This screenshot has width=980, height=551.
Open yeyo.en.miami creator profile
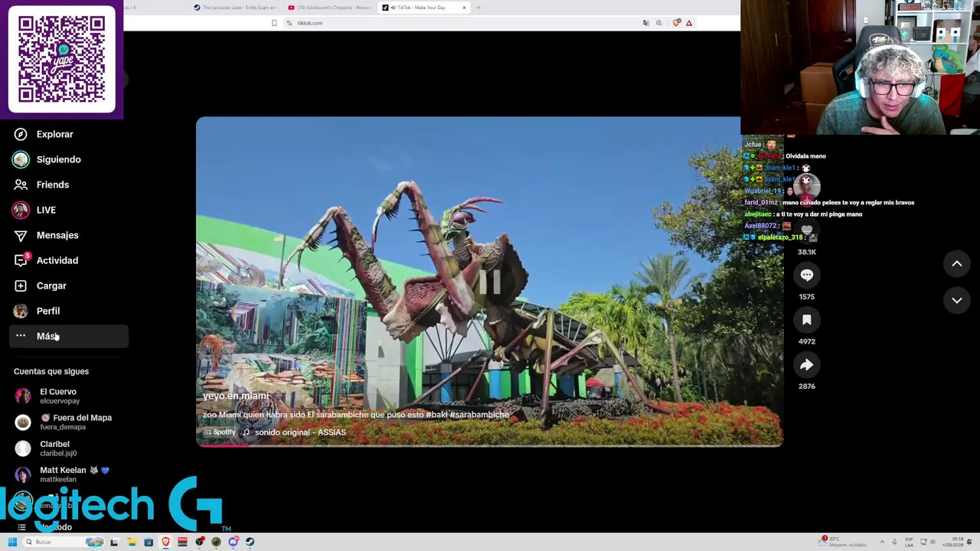pyautogui.click(x=235, y=396)
